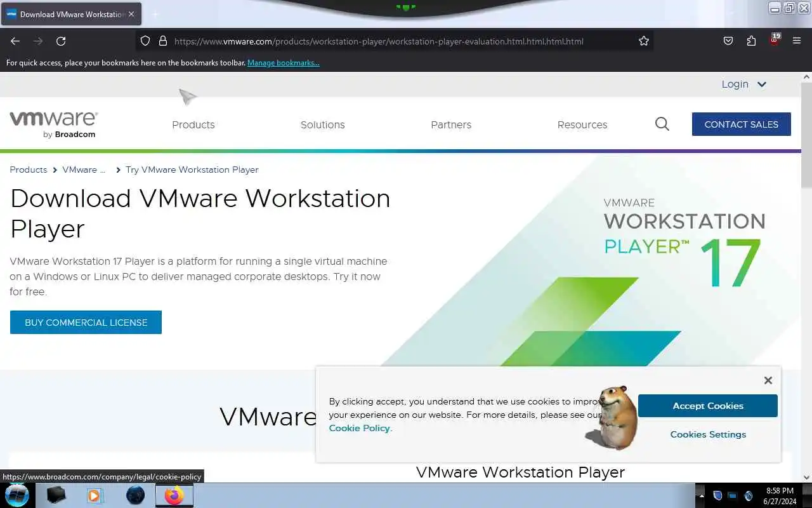This screenshot has width=812, height=508.
Task: Open the tracking protection shield icon
Action: click(x=145, y=41)
